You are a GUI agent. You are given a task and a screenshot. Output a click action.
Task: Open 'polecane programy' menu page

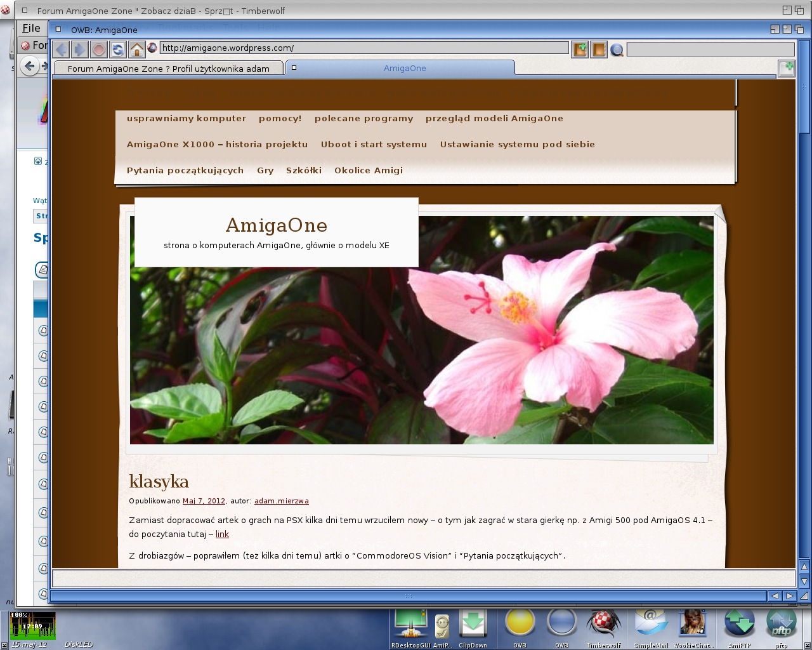[x=364, y=118]
